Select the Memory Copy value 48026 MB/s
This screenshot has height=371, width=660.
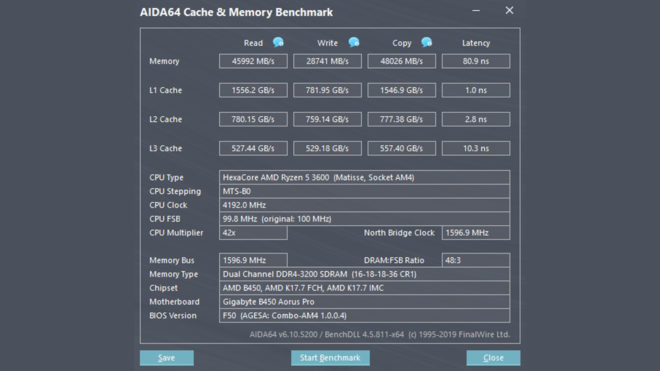(402, 61)
